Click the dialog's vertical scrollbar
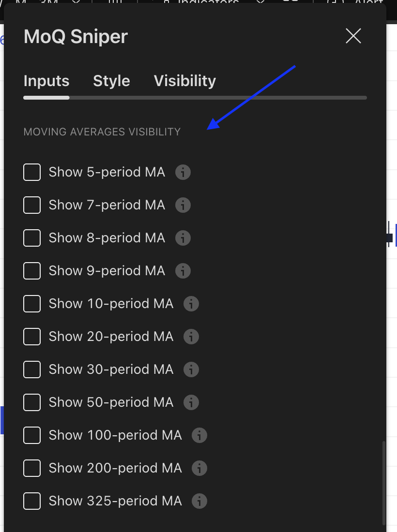The image size is (397, 532). click(382, 483)
